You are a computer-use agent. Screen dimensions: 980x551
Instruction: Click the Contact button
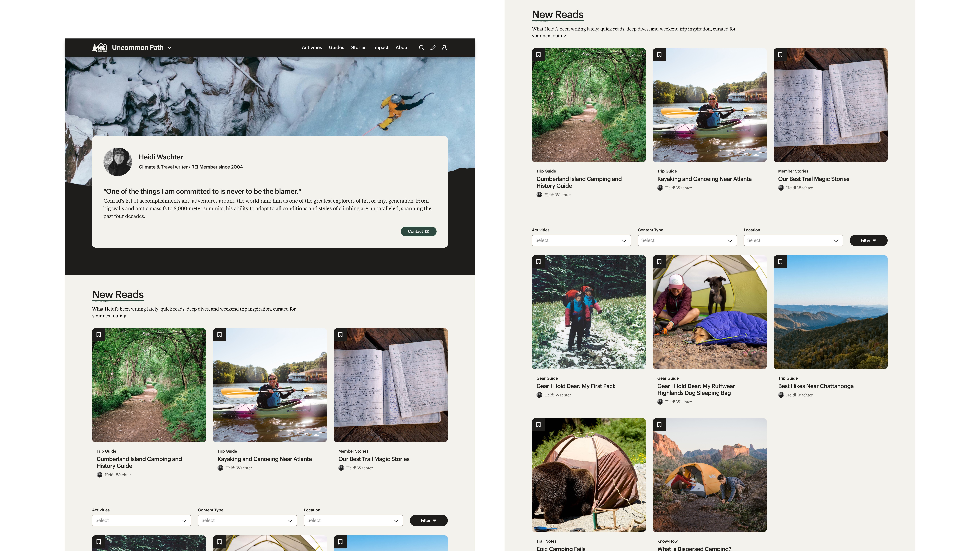click(418, 232)
